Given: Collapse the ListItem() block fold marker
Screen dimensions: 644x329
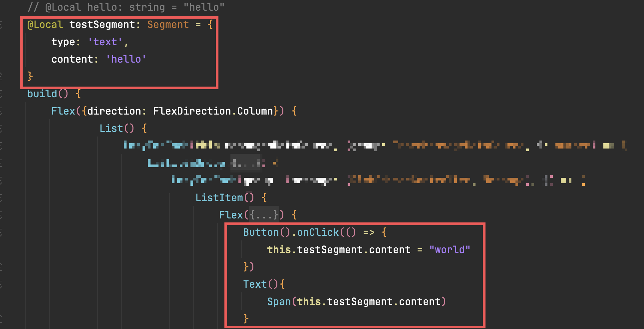Looking at the screenshot, I should 1,198.
